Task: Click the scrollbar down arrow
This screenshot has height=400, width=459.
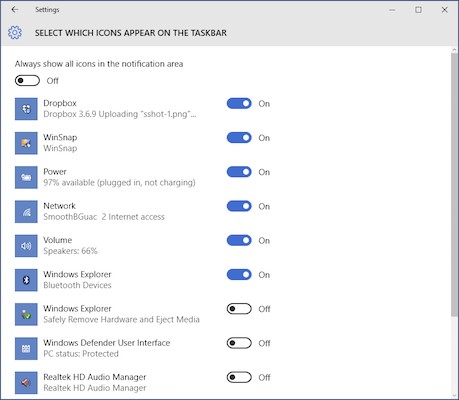Action: [454, 395]
